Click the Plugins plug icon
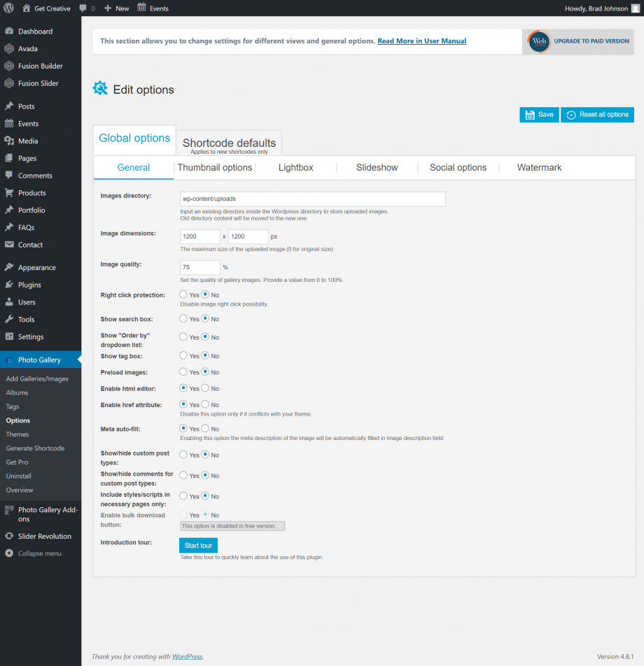 (x=9, y=285)
